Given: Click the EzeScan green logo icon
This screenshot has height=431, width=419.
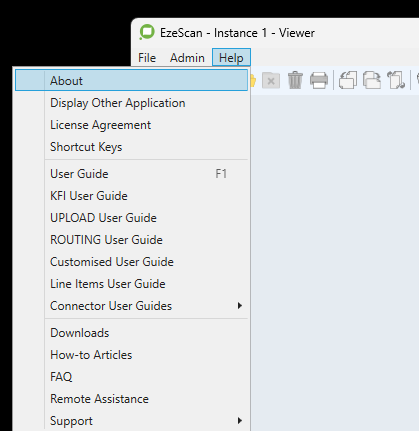Looking at the screenshot, I should tap(147, 32).
